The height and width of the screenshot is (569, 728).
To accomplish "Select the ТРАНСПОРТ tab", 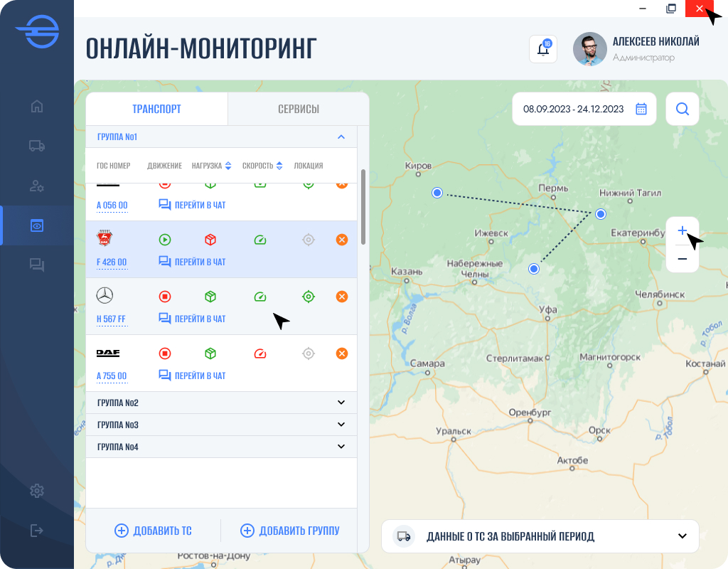I will click(156, 109).
